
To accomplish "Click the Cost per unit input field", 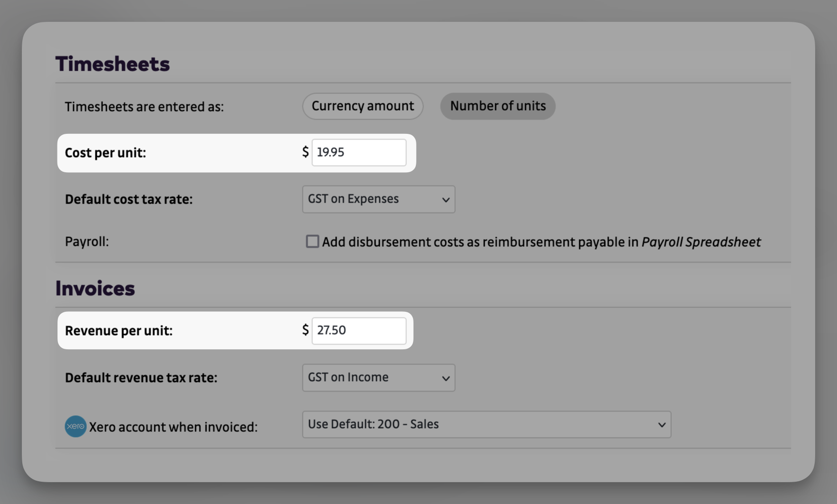I will (x=359, y=152).
